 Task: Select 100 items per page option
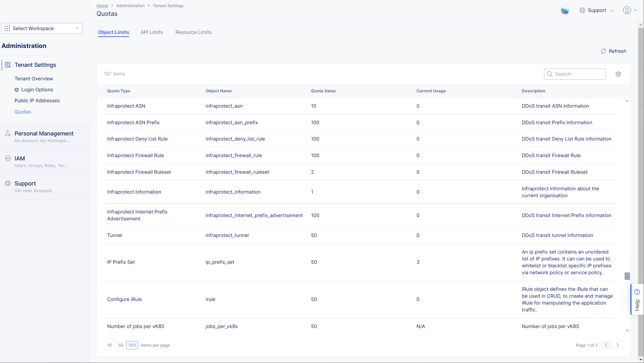pos(132,345)
